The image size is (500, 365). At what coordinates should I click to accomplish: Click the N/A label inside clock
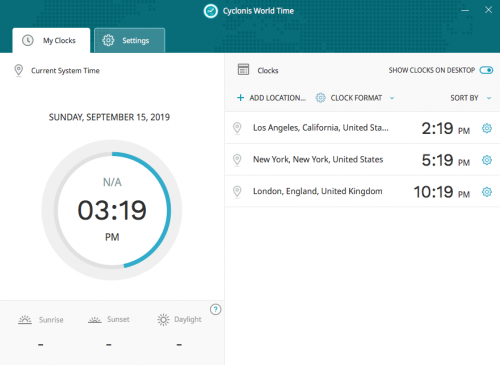(112, 182)
